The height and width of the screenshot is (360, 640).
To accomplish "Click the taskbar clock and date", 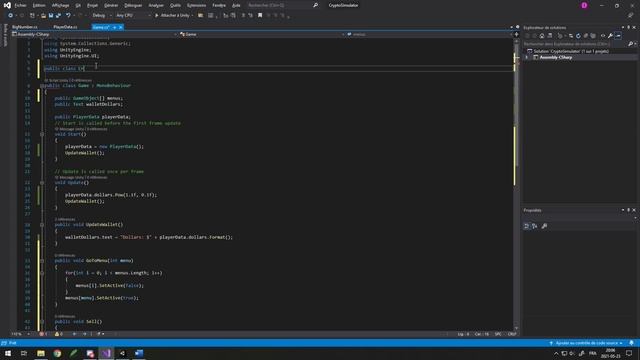I will [610, 353].
